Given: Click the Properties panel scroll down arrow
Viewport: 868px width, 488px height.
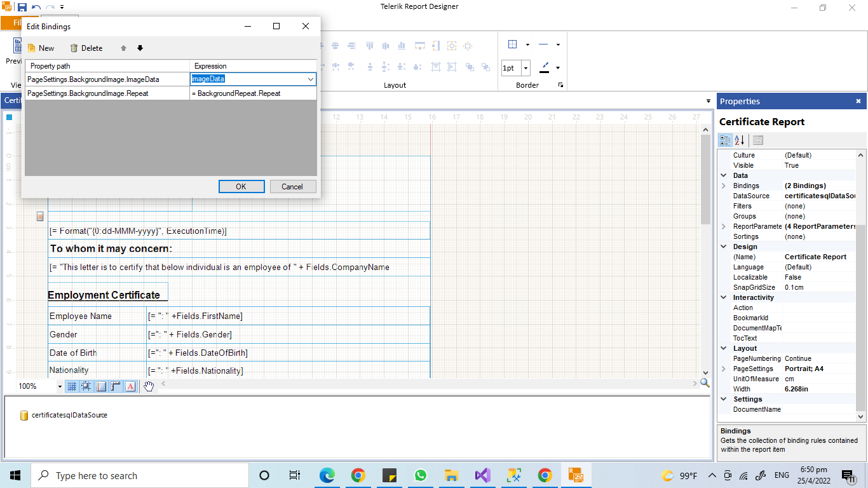Looking at the screenshot, I should pos(861,417).
